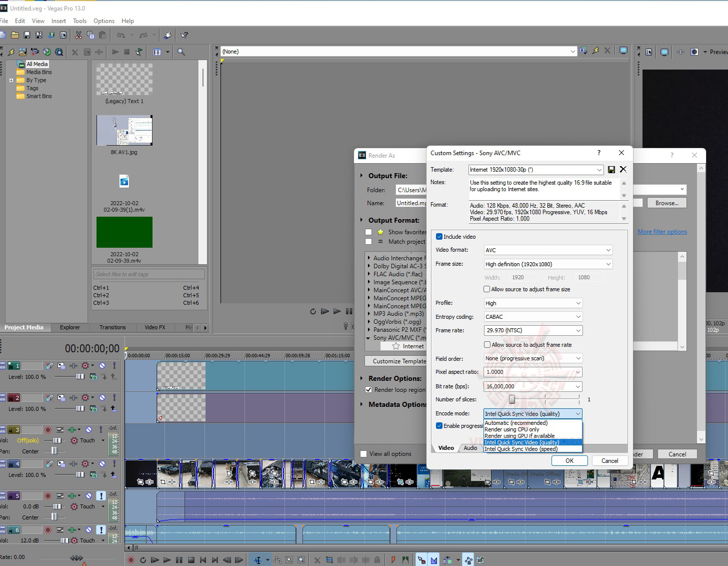Viewport: 728px width, 566px height.
Task: Click Go to Start in transport bar
Action: tap(203, 560)
